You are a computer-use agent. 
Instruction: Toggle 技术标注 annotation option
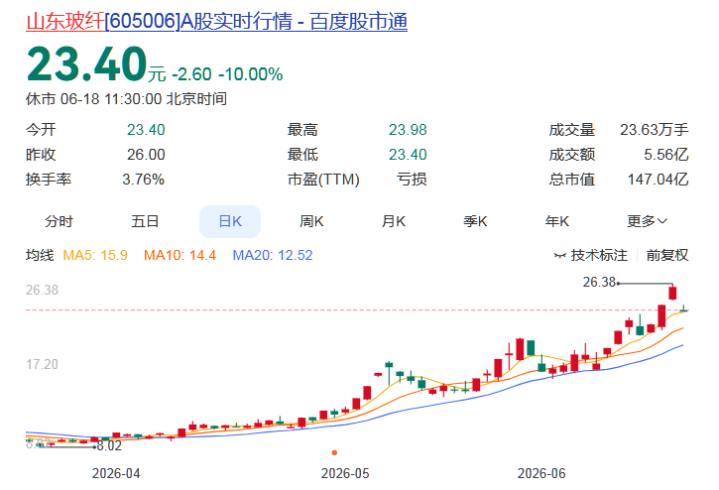coord(599,255)
